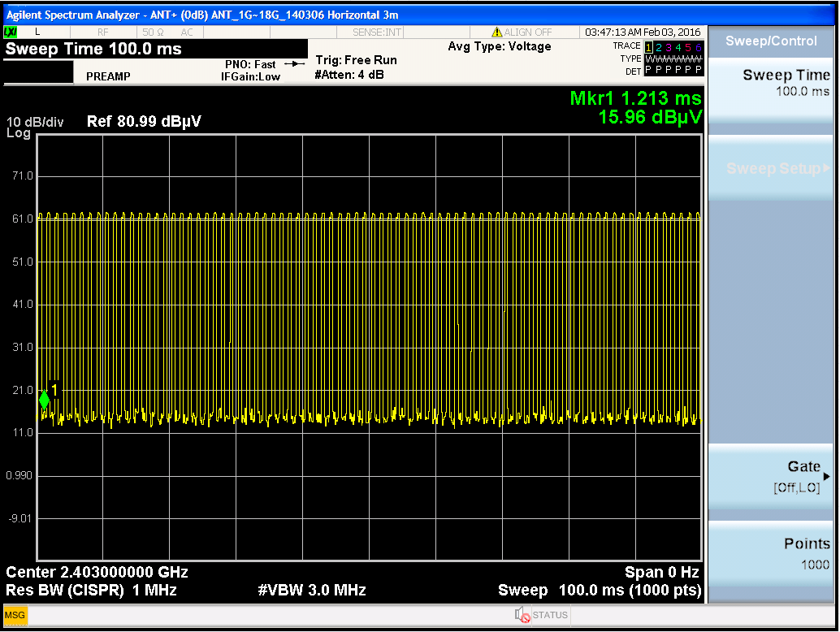840x632 pixels.
Task: Select trace number 4 indicator
Action: tap(678, 47)
